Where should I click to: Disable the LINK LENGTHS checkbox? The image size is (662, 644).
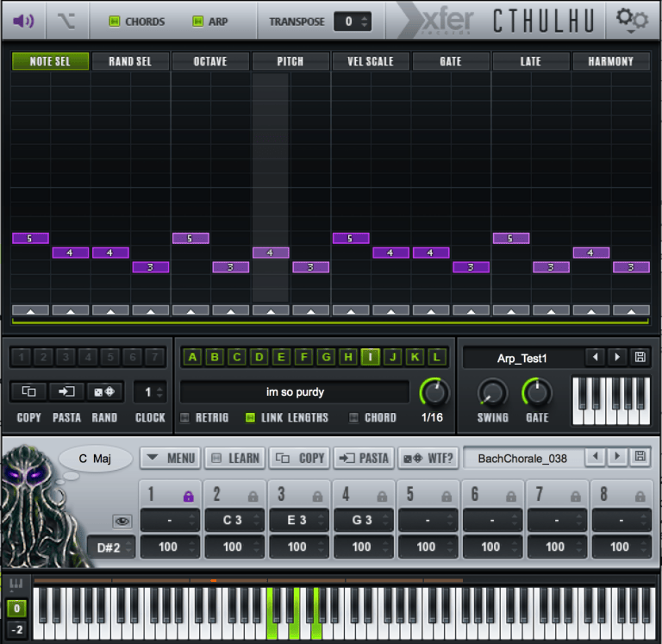(x=250, y=417)
